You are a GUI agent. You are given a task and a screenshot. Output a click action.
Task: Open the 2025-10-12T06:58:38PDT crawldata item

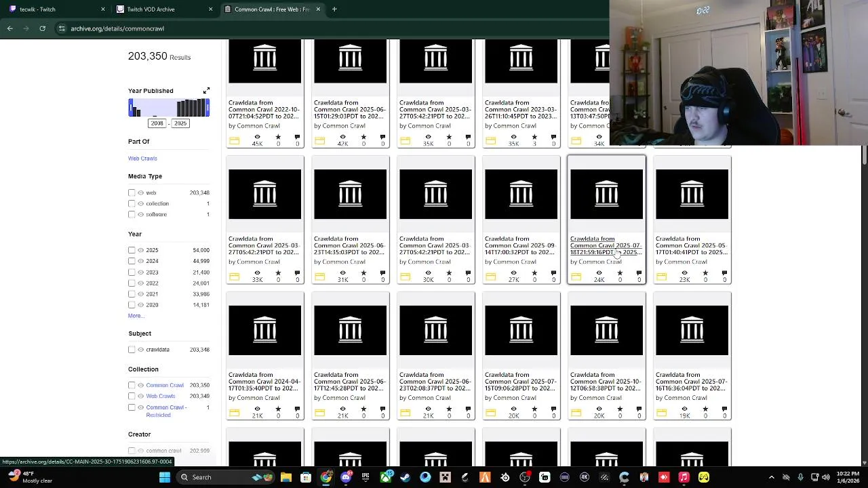(x=606, y=382)
